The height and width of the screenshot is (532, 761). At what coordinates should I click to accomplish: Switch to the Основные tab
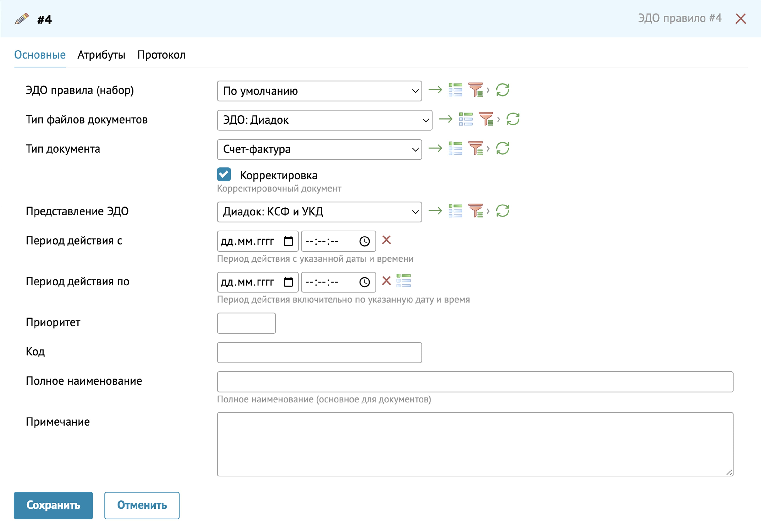pos(40,55)
